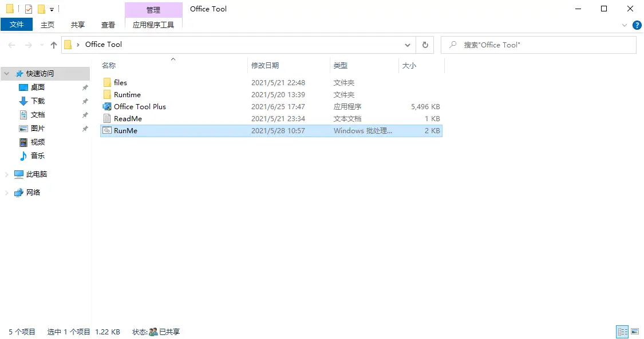Expand 此电脑 in the sidebar
The height and width of the screenshot is (339, 644).
point(6,174)
